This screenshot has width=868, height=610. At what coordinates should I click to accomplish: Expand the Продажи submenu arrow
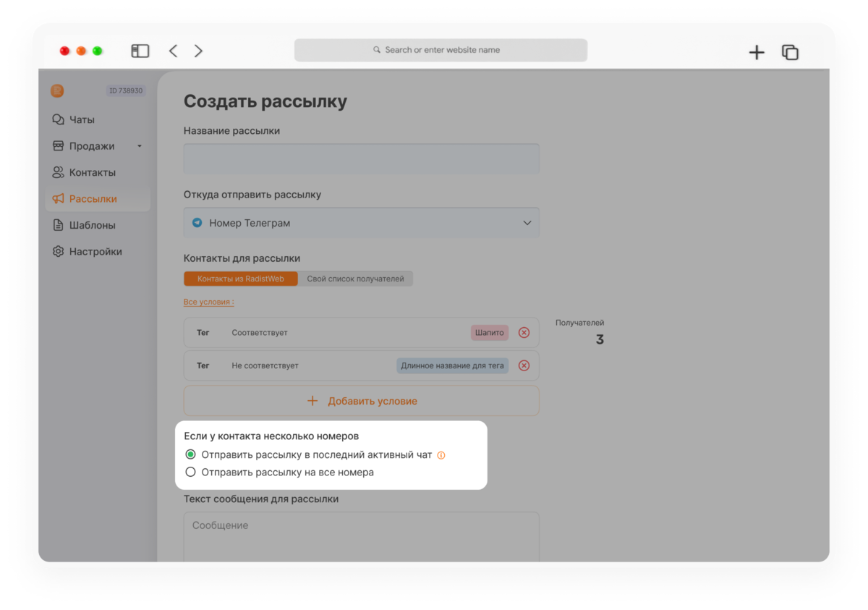point(140,146)
